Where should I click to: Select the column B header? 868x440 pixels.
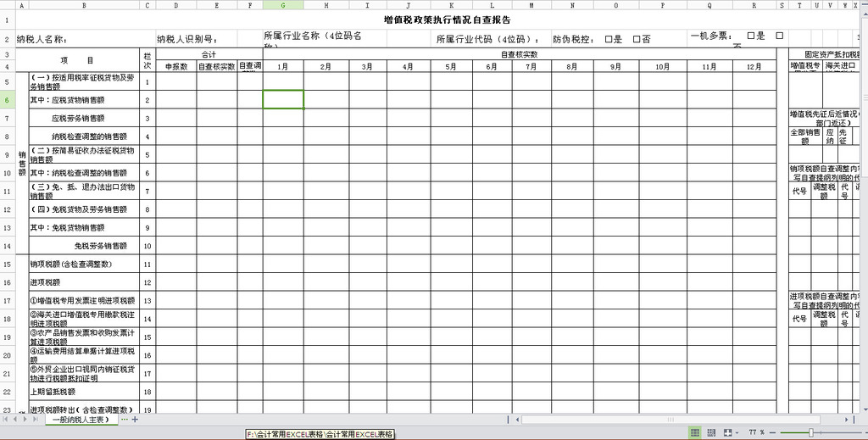pyautogui.click(x=84, y=5)
